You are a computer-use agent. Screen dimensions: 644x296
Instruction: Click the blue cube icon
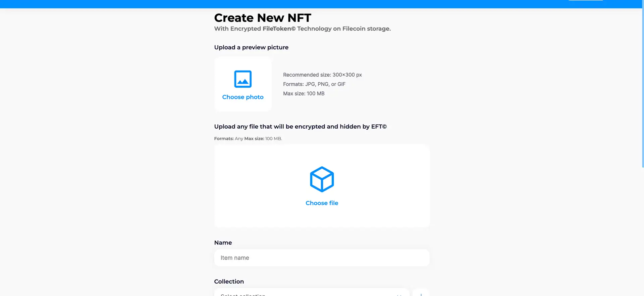tap(322, 179)
